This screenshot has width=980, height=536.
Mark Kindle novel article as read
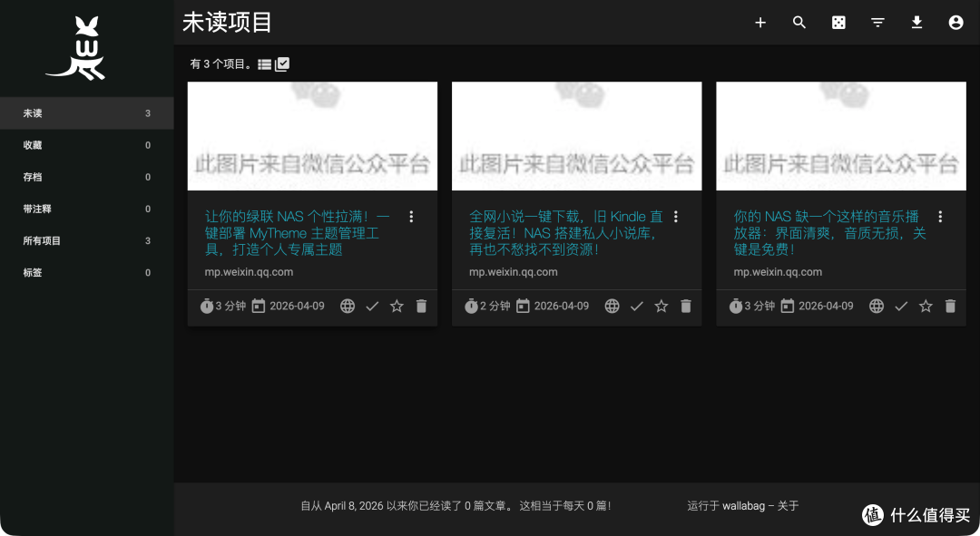636,307
